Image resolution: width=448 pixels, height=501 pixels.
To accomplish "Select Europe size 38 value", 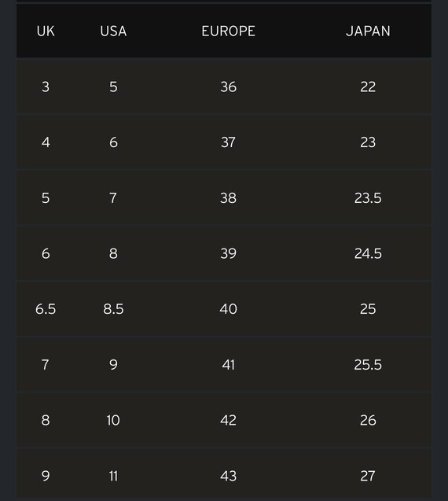I will 228,197.
